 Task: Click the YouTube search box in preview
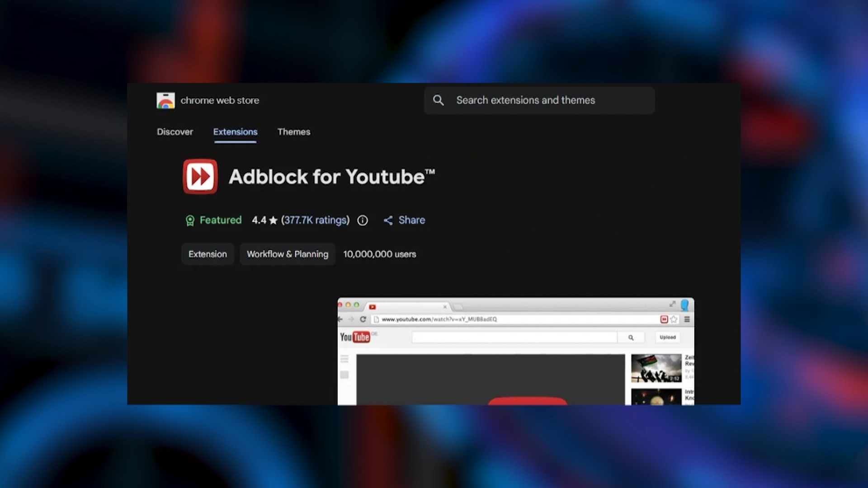[514, 338]
